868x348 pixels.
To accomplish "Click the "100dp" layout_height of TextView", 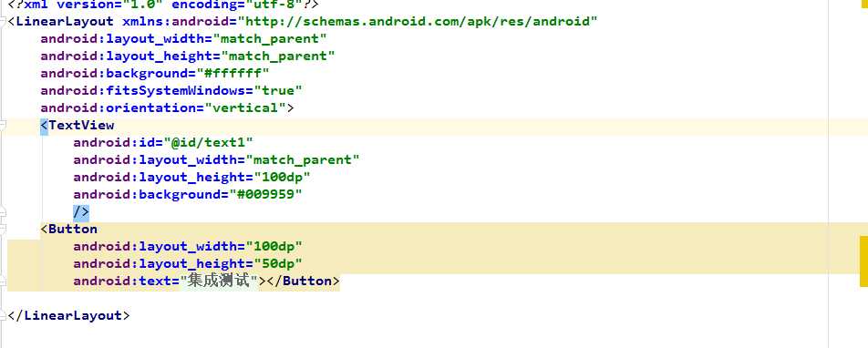I will point(283,177).
